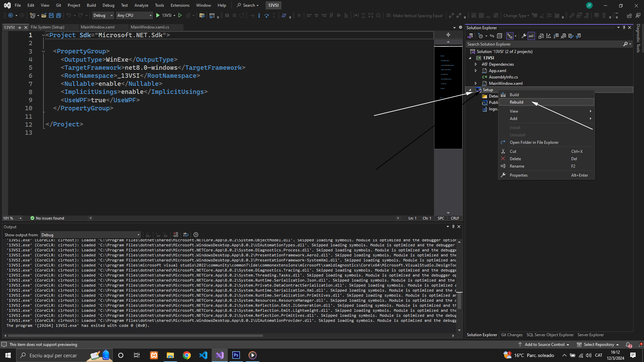
Task: Click Clear All icon in Output panel
Action: pos(176,235)
